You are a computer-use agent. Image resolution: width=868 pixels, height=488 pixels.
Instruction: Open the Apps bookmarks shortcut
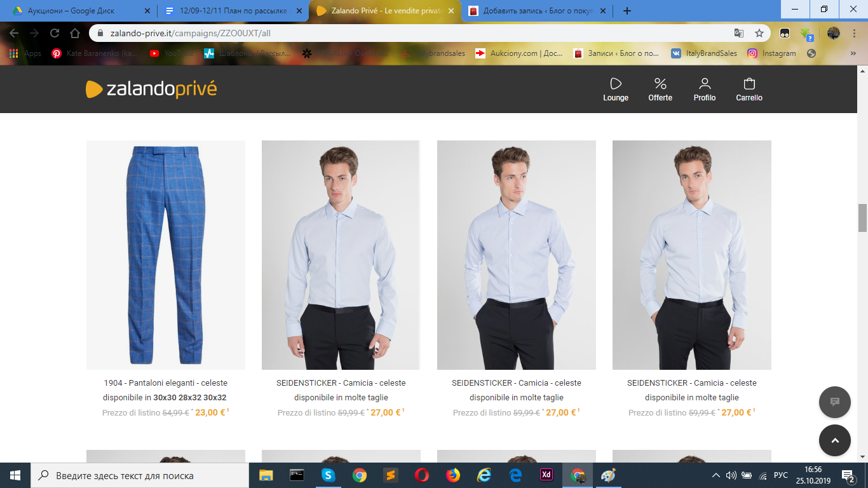[x=25, y=53]
